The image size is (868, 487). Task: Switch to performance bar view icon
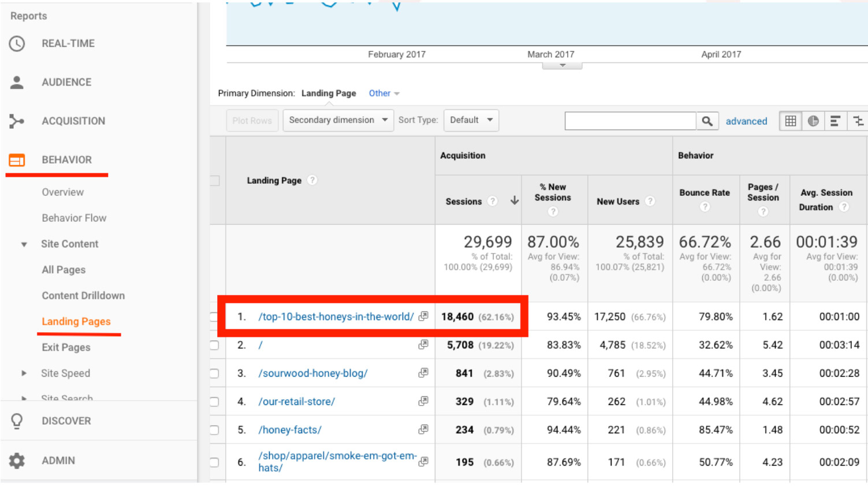[x=835, y=121]
